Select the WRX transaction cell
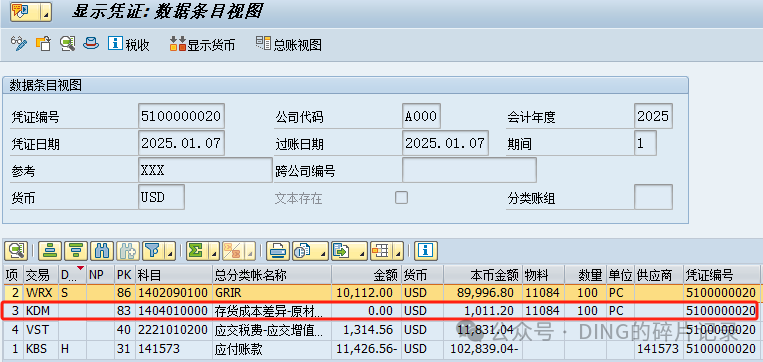763x362 pixels. coord(40,292)
